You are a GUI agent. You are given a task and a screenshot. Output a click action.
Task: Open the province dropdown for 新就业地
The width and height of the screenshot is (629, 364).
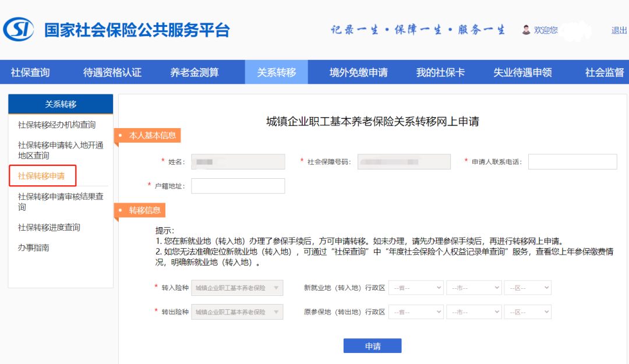click(416, 288)
